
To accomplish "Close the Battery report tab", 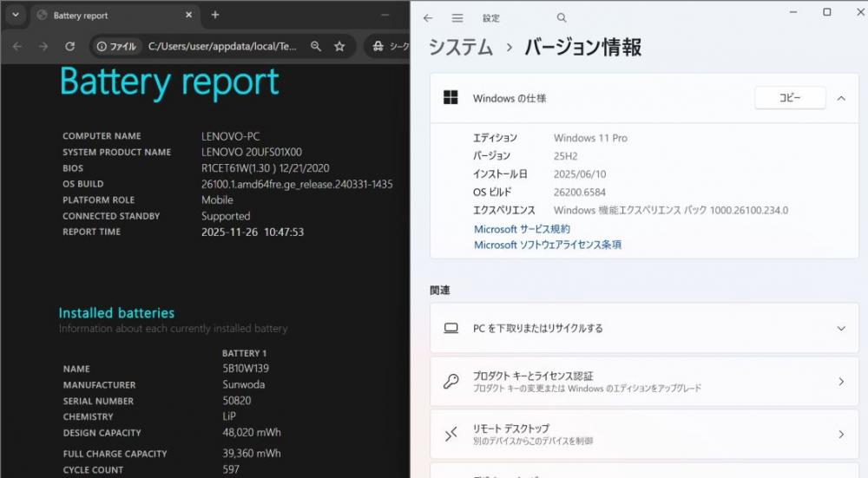I will [x=188, y=15].
